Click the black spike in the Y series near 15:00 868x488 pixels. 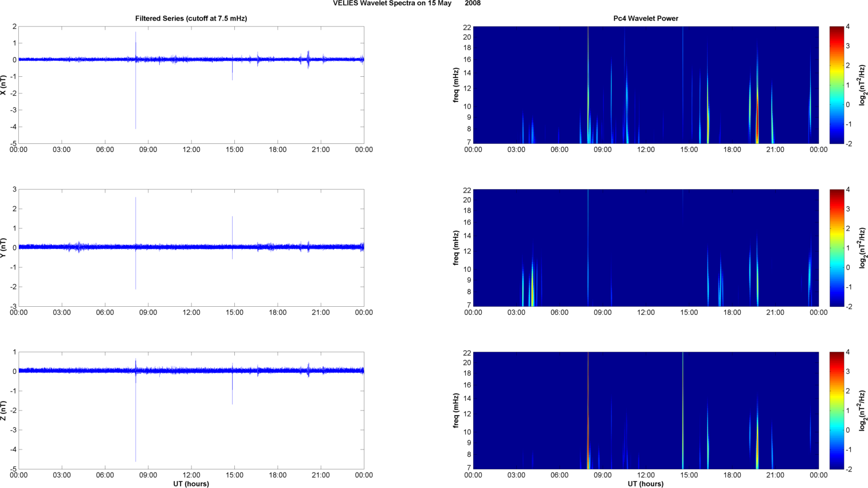pyautogui.click(x=232, y=237)
